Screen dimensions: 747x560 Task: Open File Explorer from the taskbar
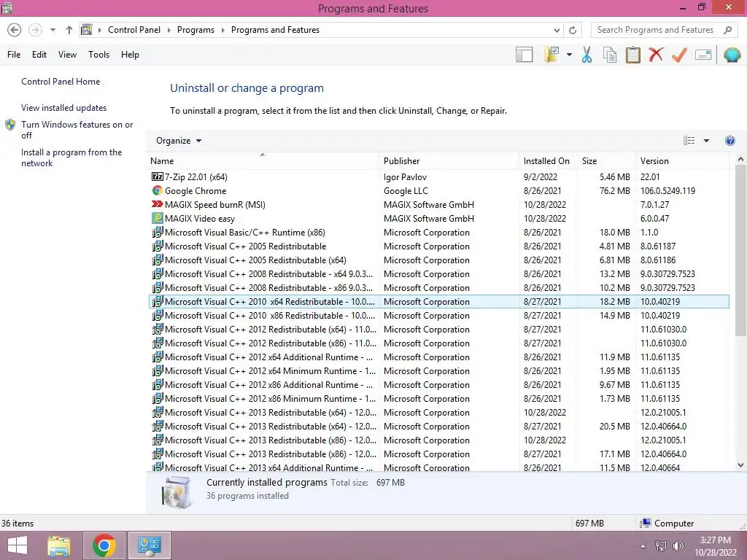coord(59,545)
